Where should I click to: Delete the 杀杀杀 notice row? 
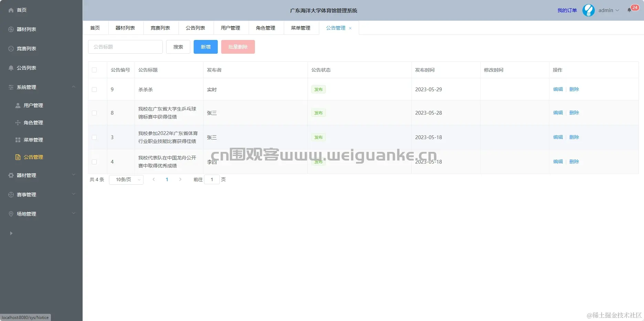click(x=574, y=89)
